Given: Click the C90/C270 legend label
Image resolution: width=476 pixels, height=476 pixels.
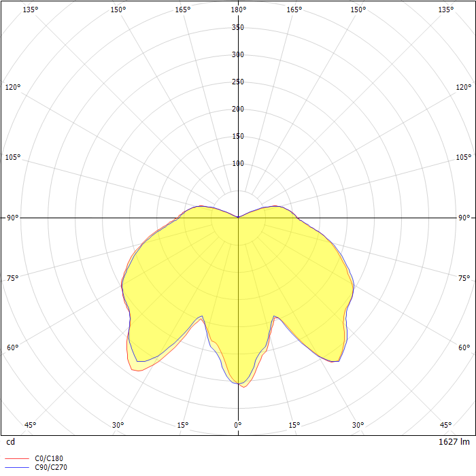Looking at the screenshot, I should click(x=51, y=467).
